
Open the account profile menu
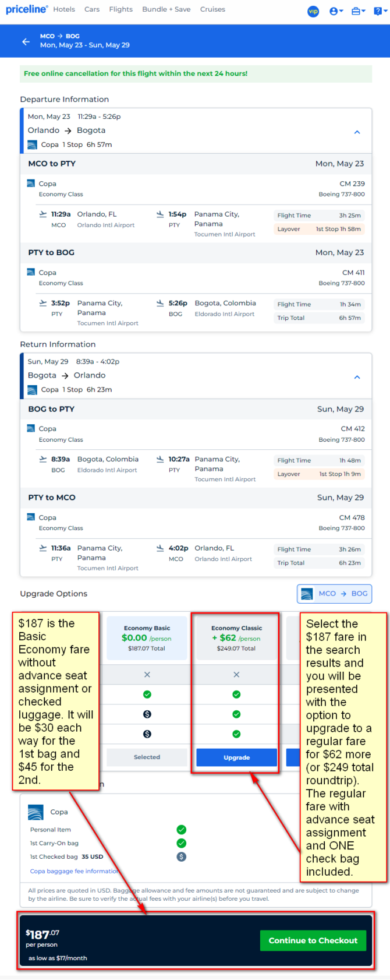click(x=336, y=11)
